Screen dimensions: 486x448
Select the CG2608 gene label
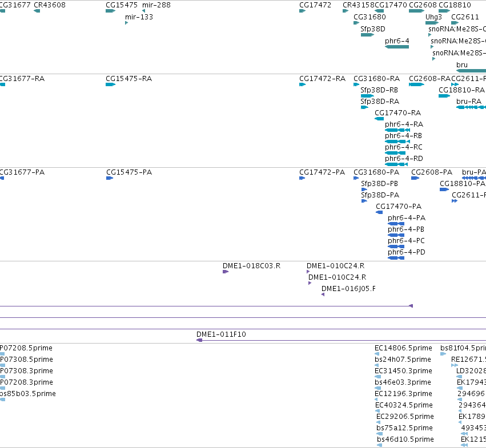pyautogui.click(x=423, y=5)
